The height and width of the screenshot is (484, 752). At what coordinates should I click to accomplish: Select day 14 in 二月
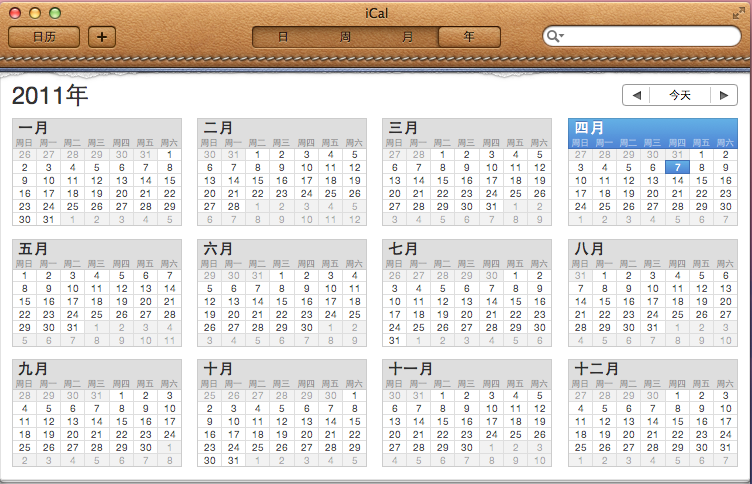coord(234,180)
